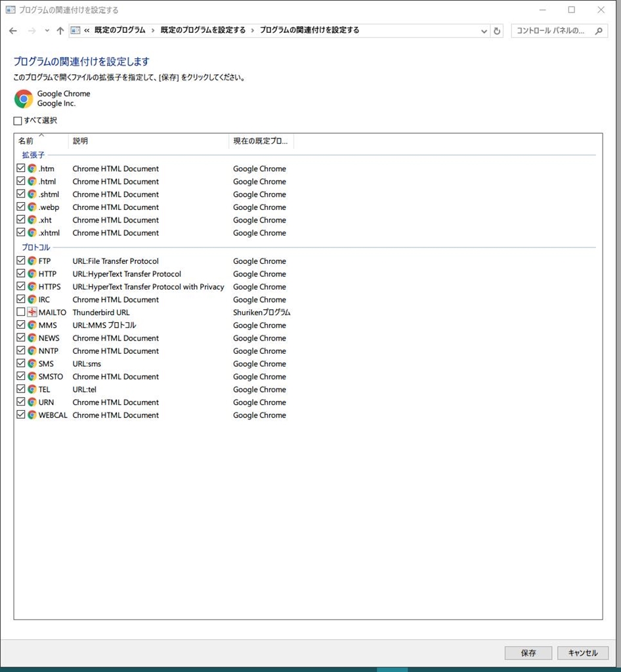
Task: Click the Up one level arrow
Action: (x=60, y=31)
